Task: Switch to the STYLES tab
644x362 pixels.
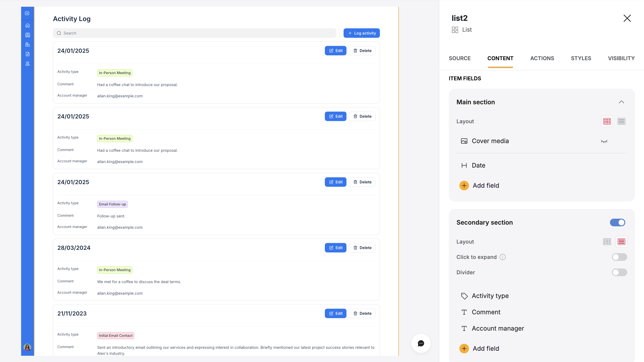Action: pos(581,58)
